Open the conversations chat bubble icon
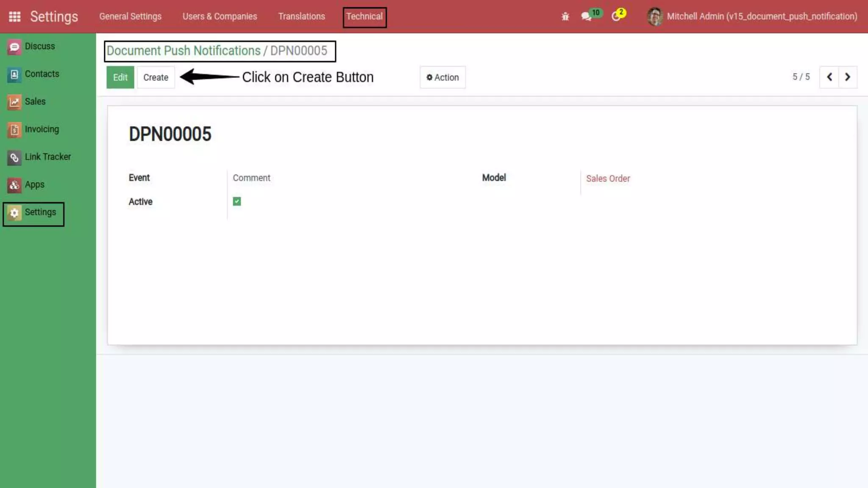The width and height of the screenshot is (868, 488). point(586,17)
